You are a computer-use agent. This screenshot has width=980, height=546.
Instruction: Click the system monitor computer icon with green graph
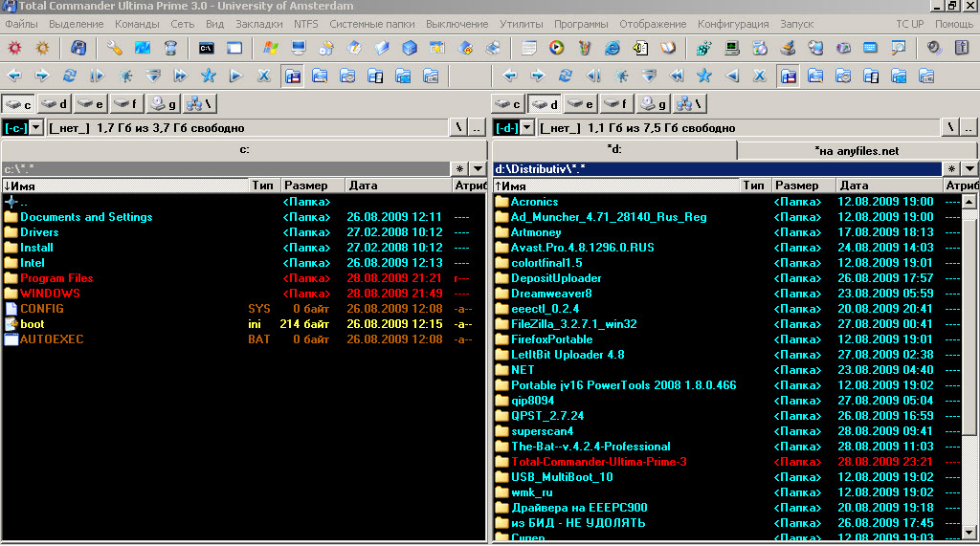click(x=732, y=48)
